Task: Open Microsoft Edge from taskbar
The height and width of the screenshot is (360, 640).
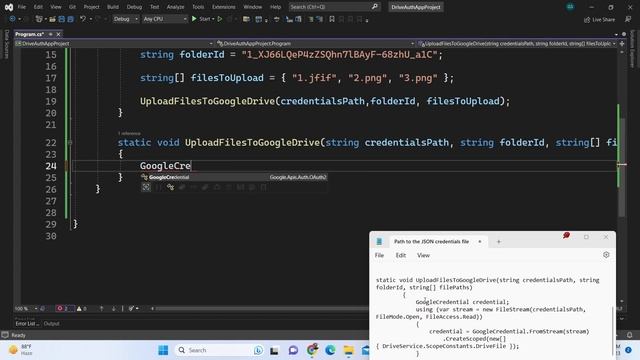Action: [330, 350]
